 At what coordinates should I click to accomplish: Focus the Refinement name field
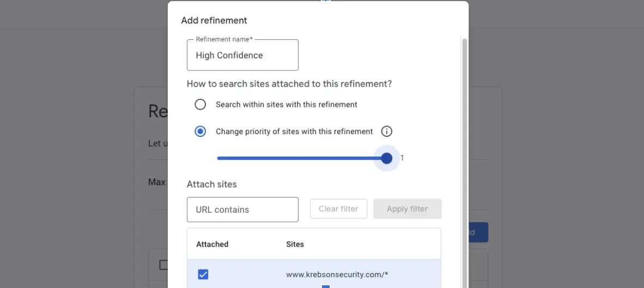click(x=242, y=55)
